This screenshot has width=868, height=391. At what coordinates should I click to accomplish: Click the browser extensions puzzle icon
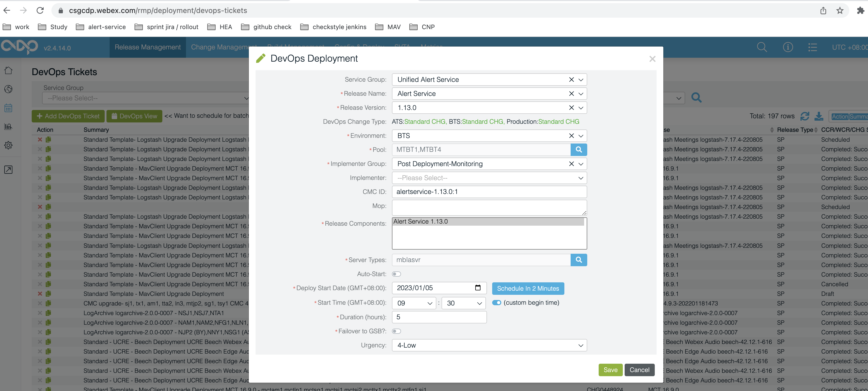pyautogui.click(x=860, y=10)
